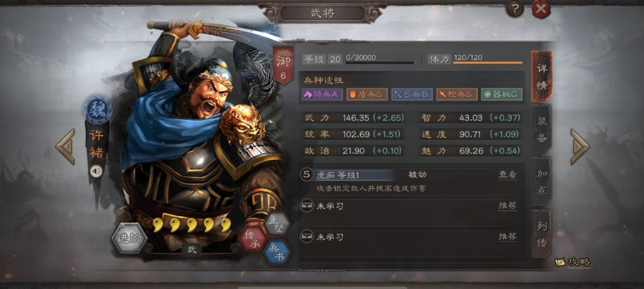Go to next general with right arrow
This screenshot has height=289, width=644.
579,147
